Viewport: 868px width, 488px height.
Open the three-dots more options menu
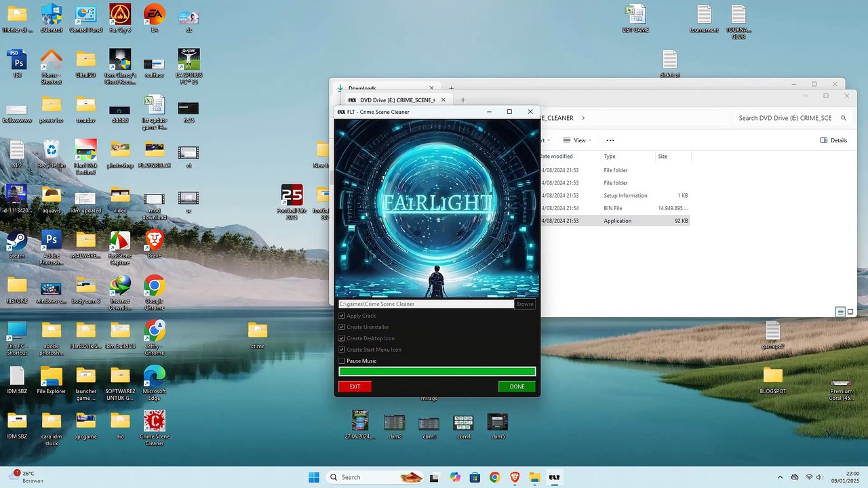click(610, 140)
